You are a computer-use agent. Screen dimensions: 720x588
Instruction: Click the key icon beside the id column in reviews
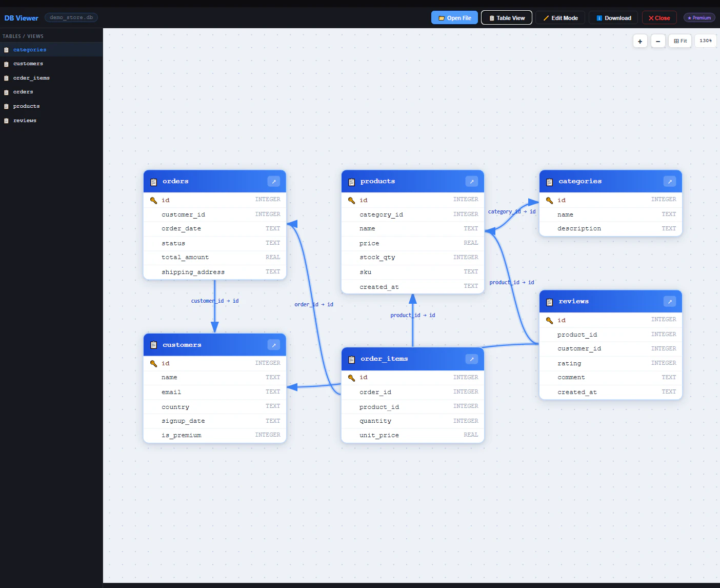click(x=549, y=320)
